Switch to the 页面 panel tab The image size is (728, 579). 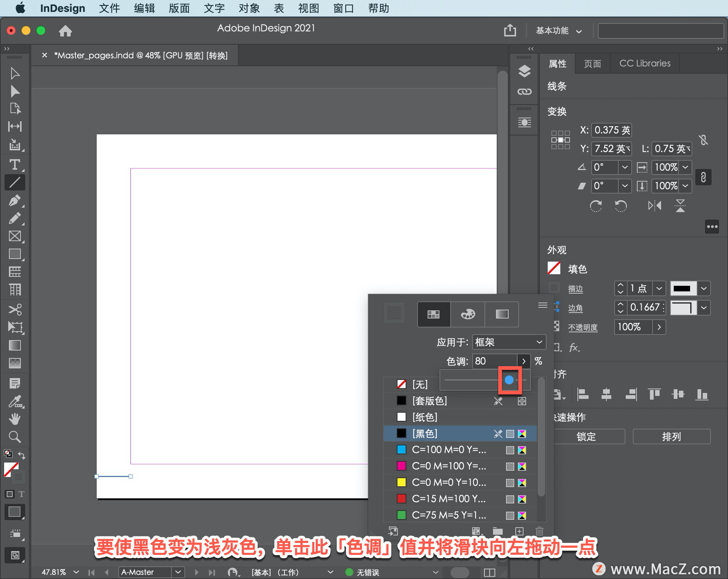(593, 63)
